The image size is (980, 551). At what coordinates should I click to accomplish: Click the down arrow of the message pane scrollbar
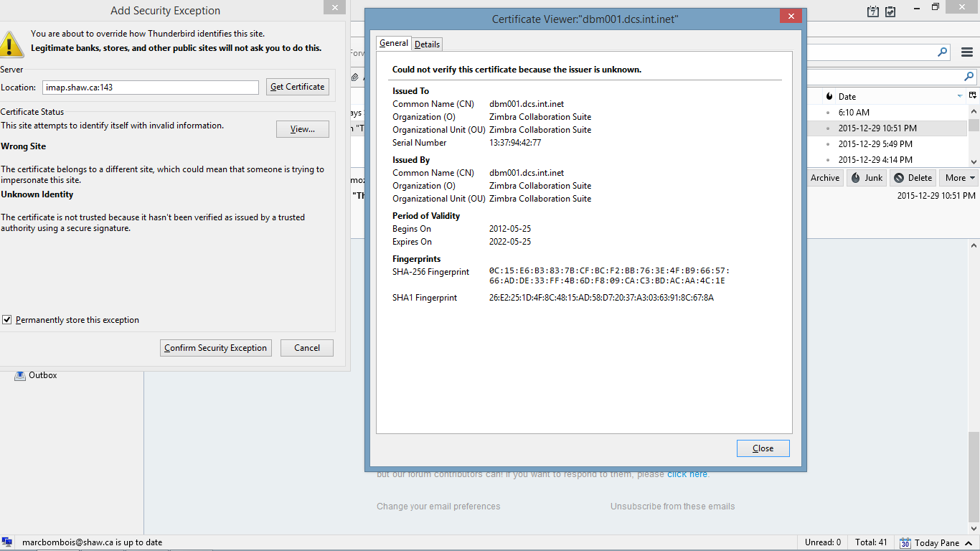974,528
